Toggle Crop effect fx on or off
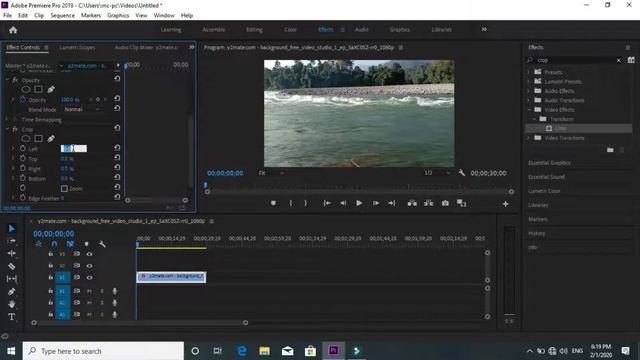640x360 pixels. (x=15, y=129)
